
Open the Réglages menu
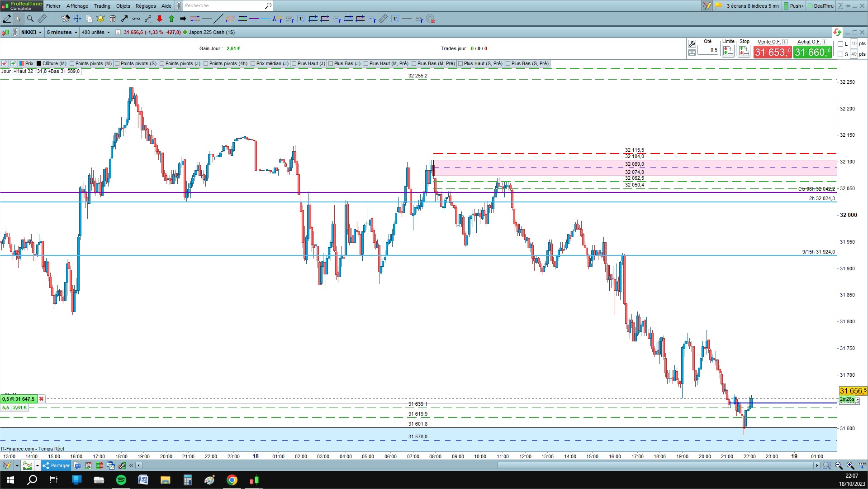pyautogui.click(x=146, y=6)
